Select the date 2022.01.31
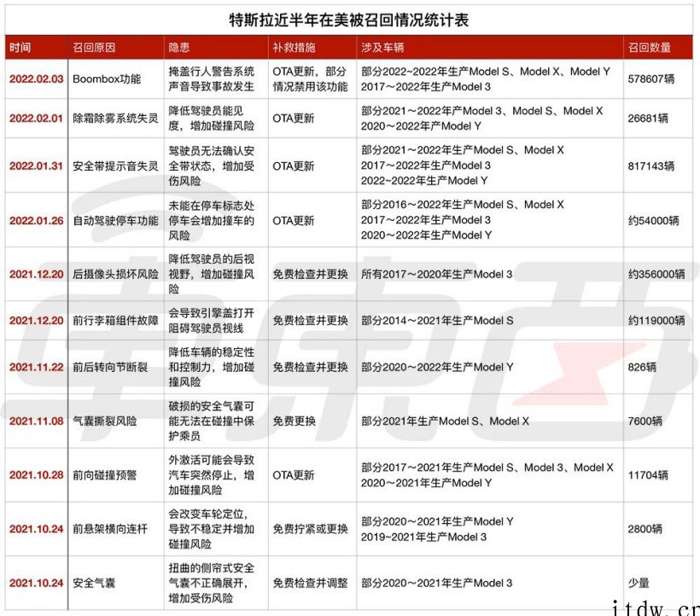 click(36, 166)
